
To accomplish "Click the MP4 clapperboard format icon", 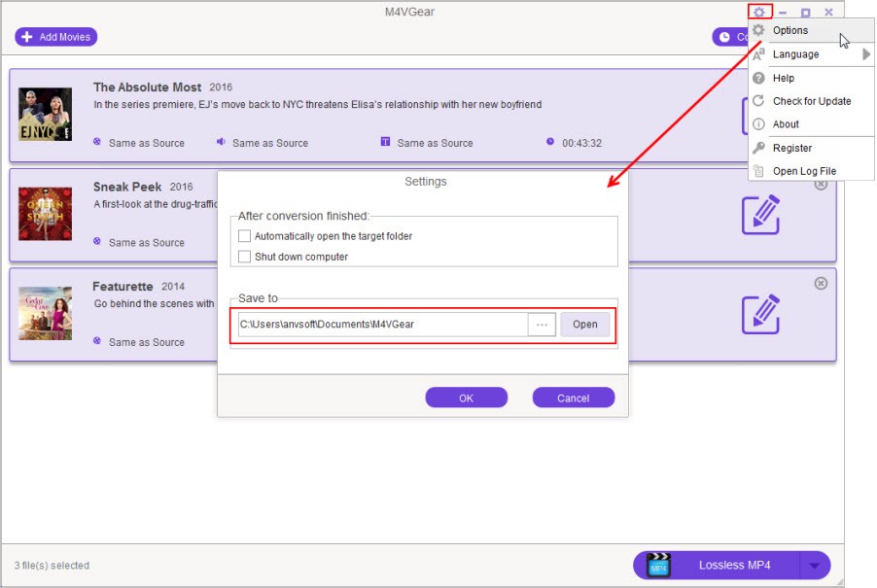I will pyautogui.click(x=658, y=565).
